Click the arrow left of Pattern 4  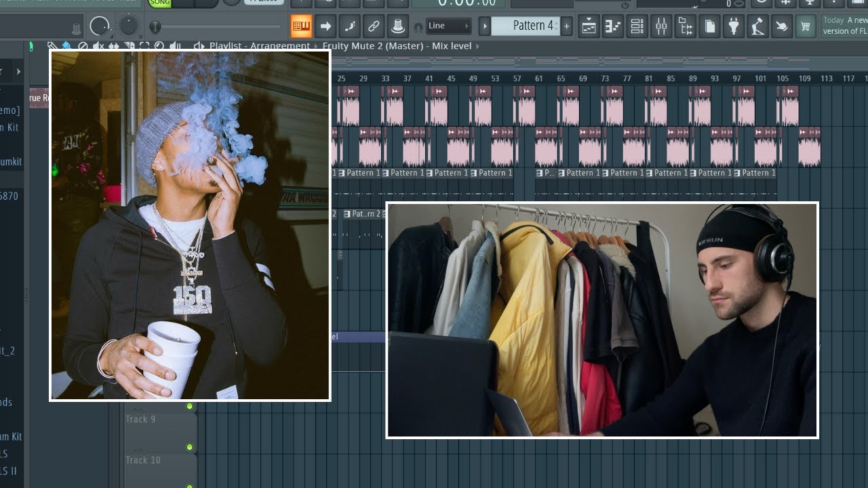pos(484,26)
